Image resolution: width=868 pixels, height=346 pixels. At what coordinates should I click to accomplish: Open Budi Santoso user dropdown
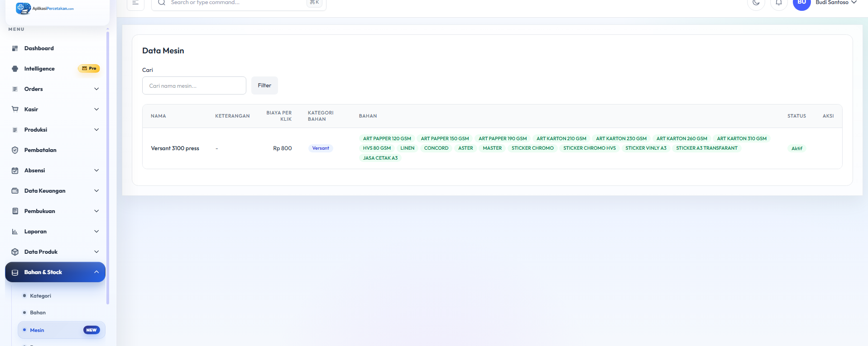click(x=836, y=3)
